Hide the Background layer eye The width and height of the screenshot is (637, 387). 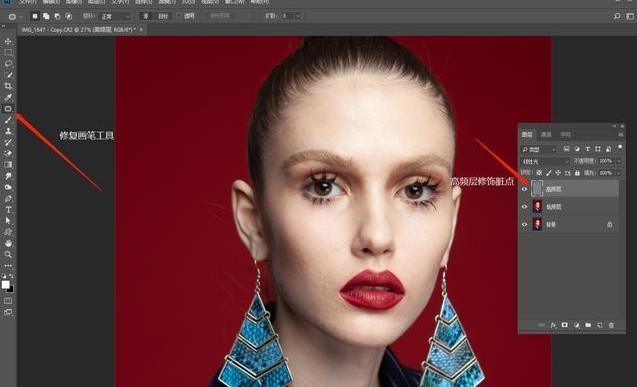(524, 225)
